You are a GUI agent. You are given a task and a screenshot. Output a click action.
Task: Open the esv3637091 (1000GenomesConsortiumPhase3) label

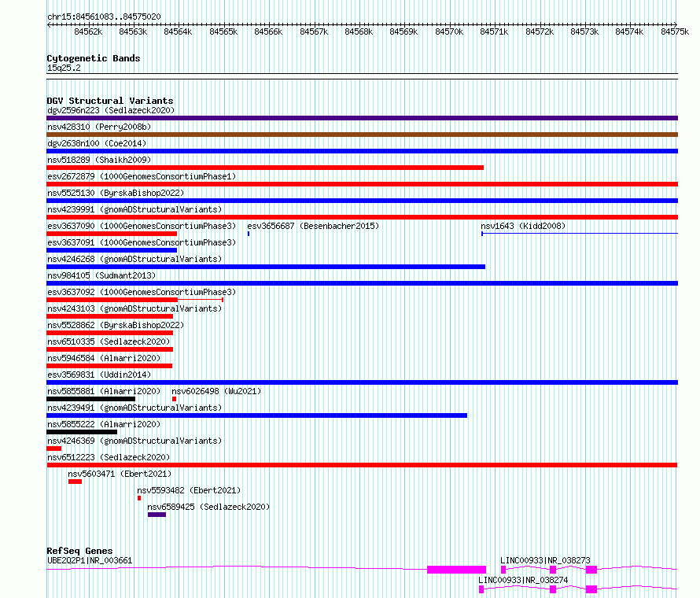click(142, 242)
